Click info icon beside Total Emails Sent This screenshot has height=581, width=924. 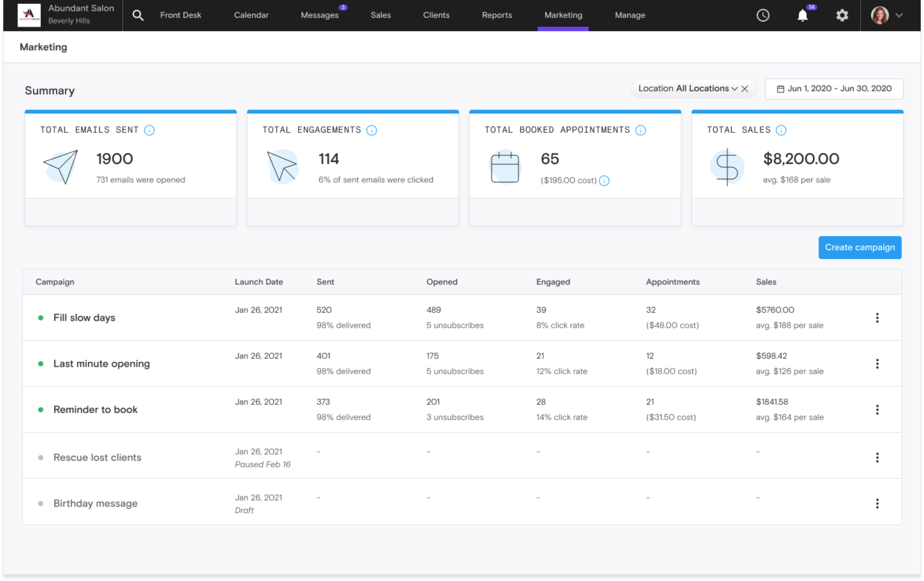pos(149,130)
